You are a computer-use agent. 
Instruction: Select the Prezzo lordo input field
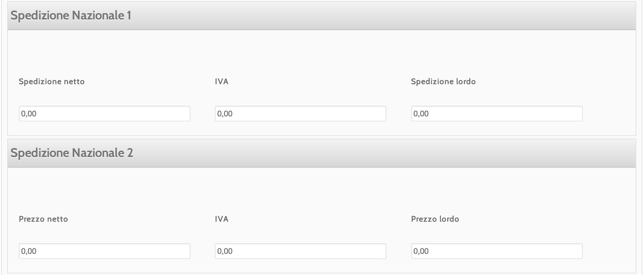click(x=497, y=251)
